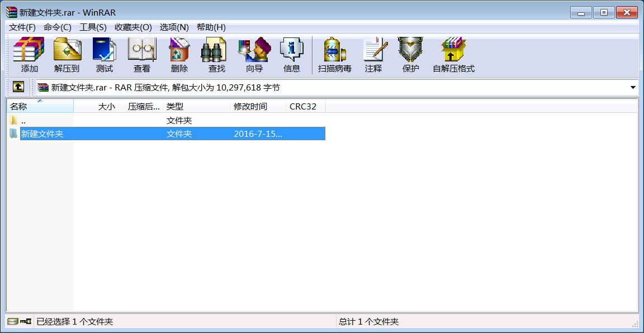Screen dimensions: 644x333
Task: Expand the address bar dropdown arrow
Action: (x=633, y=88)
